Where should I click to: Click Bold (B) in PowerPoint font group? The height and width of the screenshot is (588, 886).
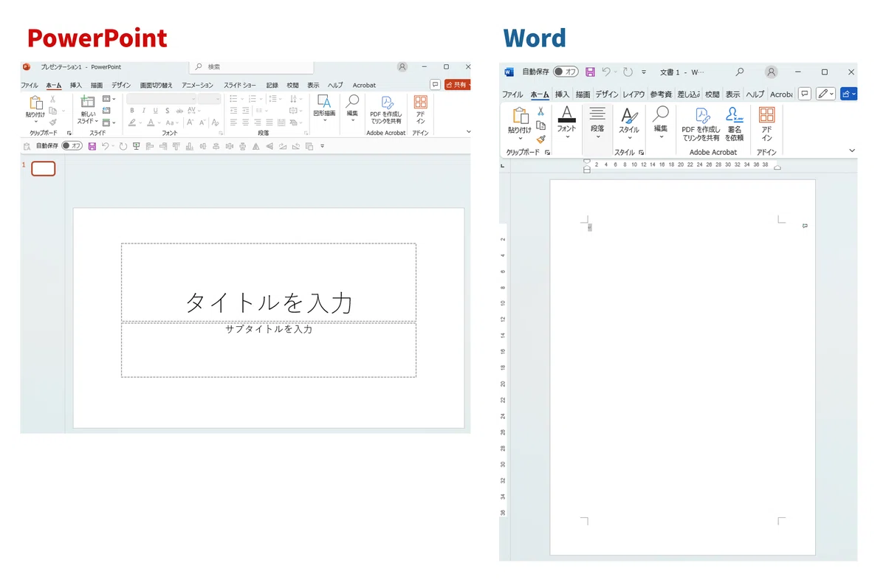[132, 111]
